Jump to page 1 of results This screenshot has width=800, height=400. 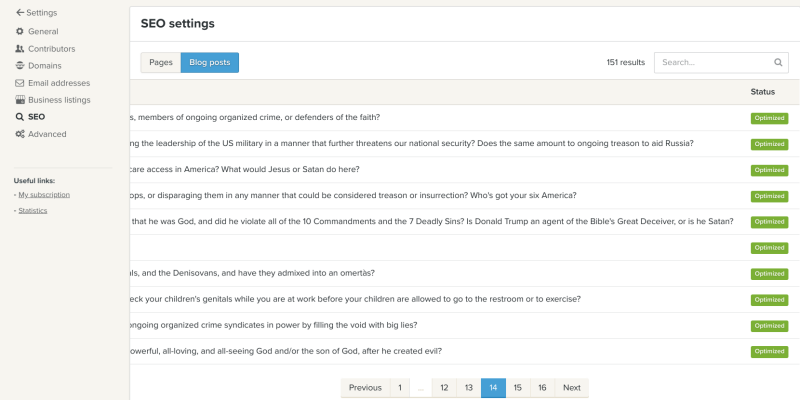[400, 388]
